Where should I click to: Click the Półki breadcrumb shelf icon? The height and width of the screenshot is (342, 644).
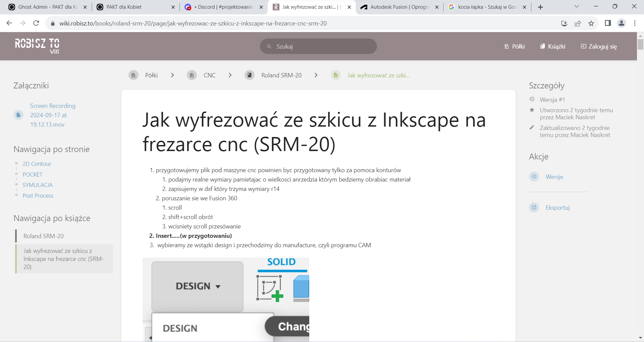133,75
